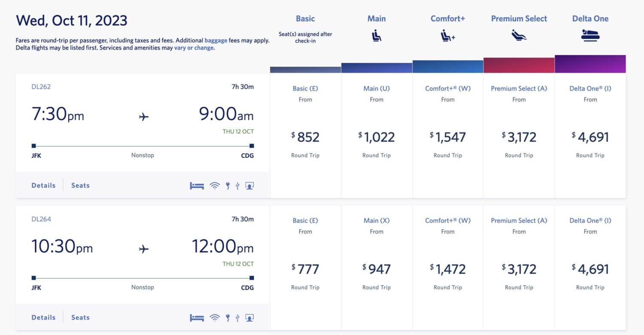Select the Premium Select recliner icon
The height and width of the screenshot is (335, 644).
(519, 36)
